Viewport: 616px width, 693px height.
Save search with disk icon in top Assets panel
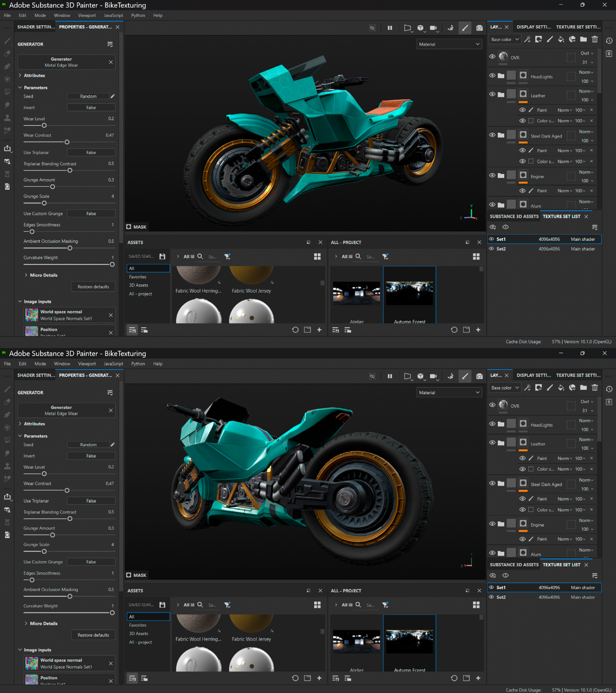[162, 256]
